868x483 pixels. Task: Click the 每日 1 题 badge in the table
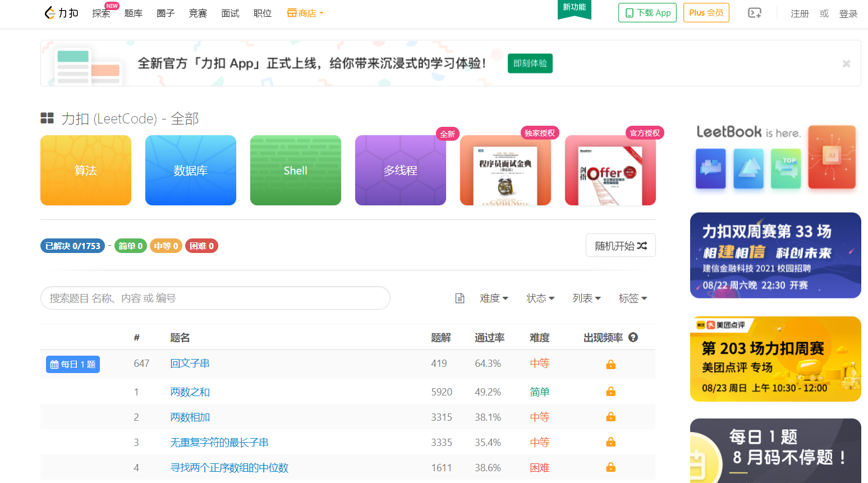(73, 364)
